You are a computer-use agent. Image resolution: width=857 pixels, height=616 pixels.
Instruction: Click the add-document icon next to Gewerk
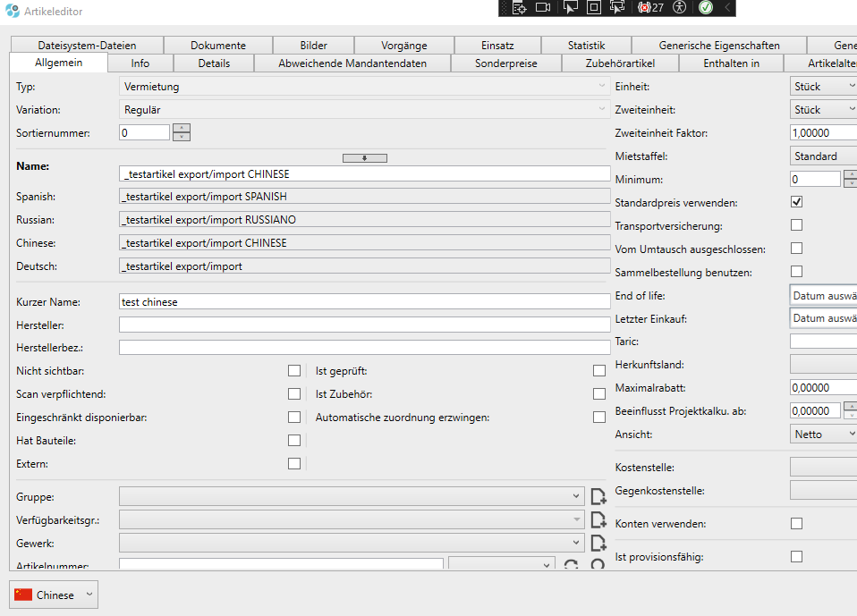598,543
